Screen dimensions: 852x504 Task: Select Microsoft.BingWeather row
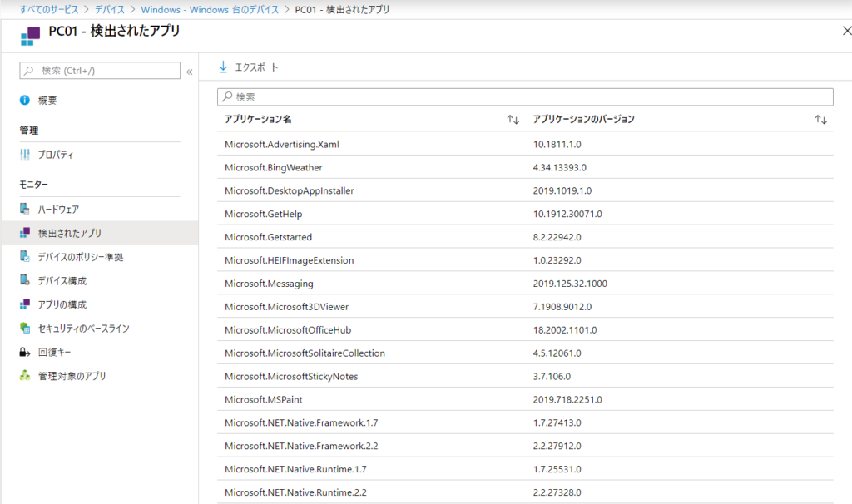coord(526,167)
